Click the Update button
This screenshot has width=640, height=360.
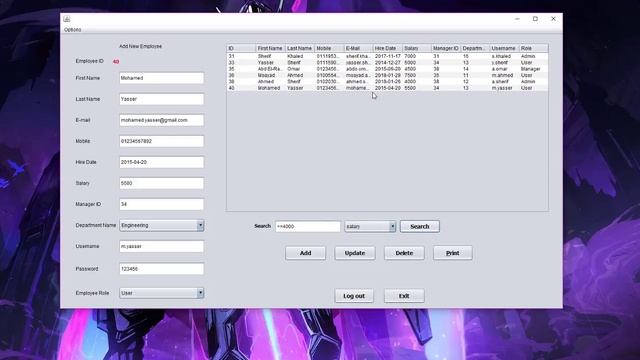tap(355, 253)
